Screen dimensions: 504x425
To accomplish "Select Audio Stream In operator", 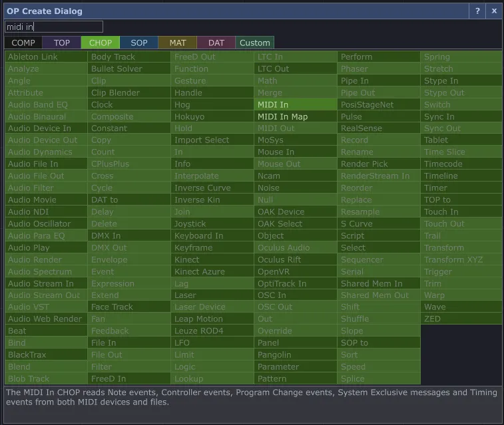I will tap(46, 284).
